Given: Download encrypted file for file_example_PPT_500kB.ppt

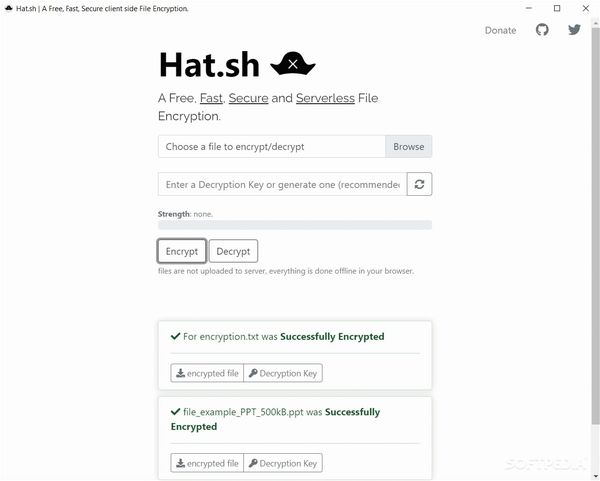Looking at the screenshot, I should [x=207, y=463].
